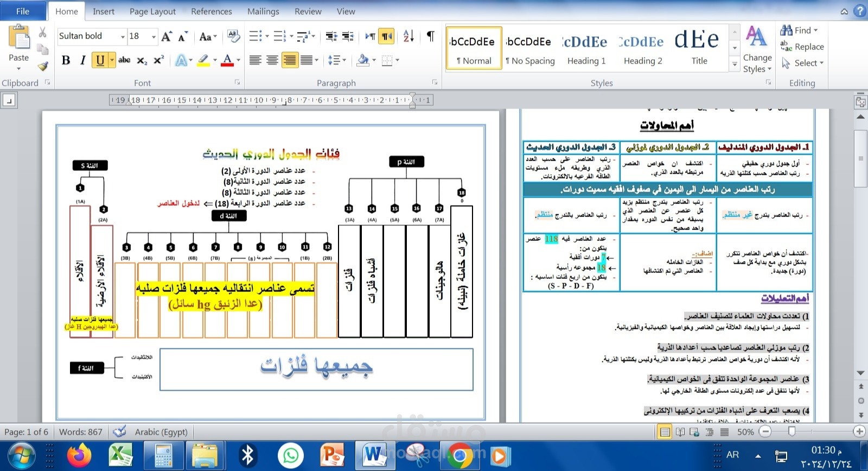Apply the No Spacing style

tap(530, 48)
